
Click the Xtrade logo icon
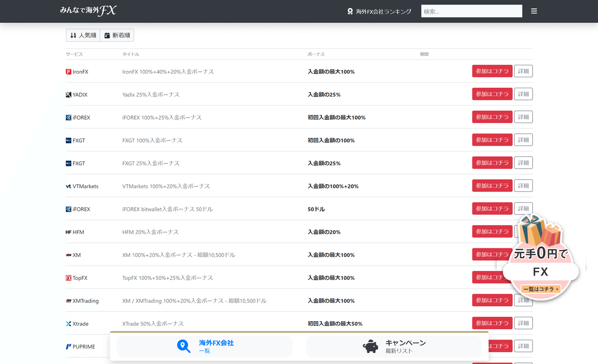pyautogui.click(x=68, y=323)
